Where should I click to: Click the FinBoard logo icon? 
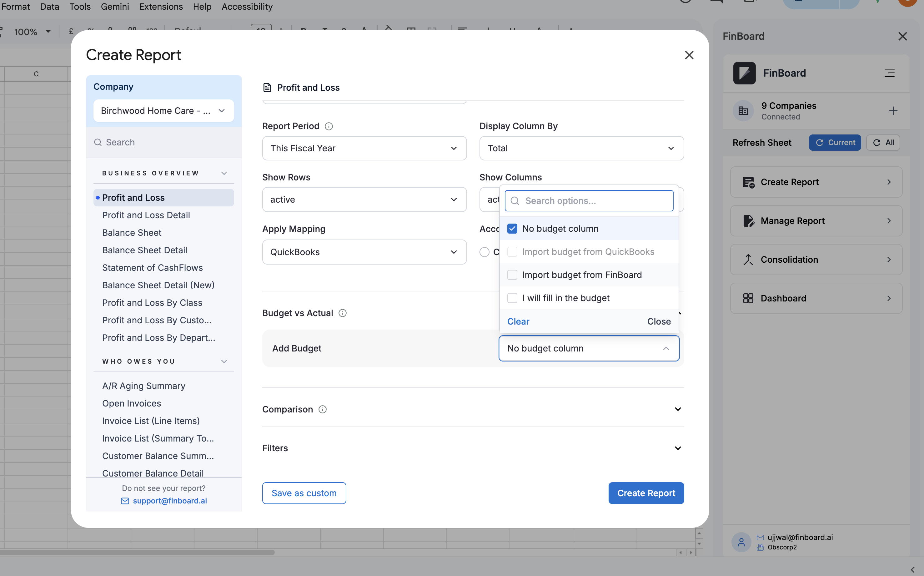pos(744,73)
